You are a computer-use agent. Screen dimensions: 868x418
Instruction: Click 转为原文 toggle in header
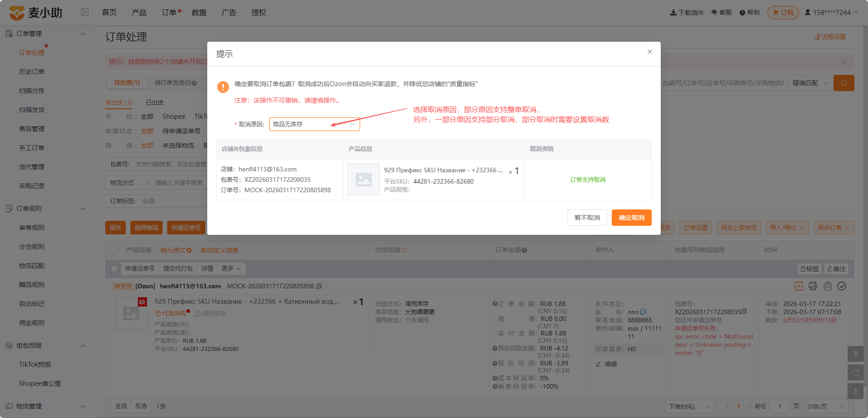tap(176, 250)
